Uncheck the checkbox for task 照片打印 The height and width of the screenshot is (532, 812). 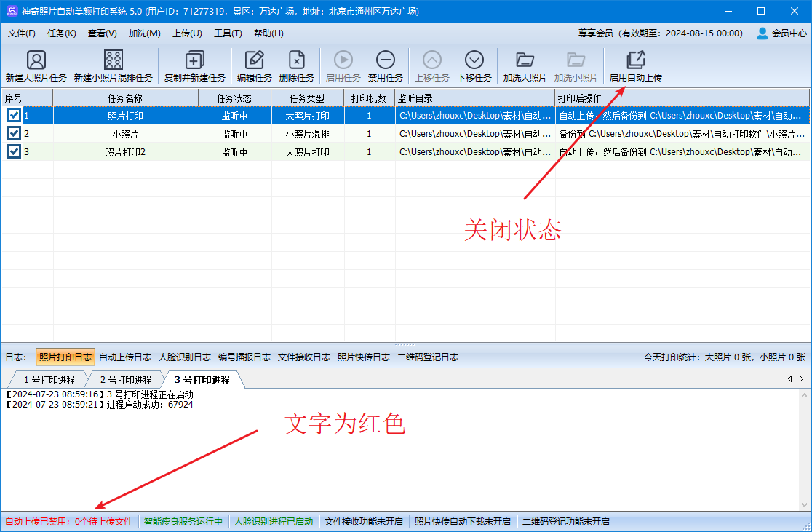click(x=14, y=116)
